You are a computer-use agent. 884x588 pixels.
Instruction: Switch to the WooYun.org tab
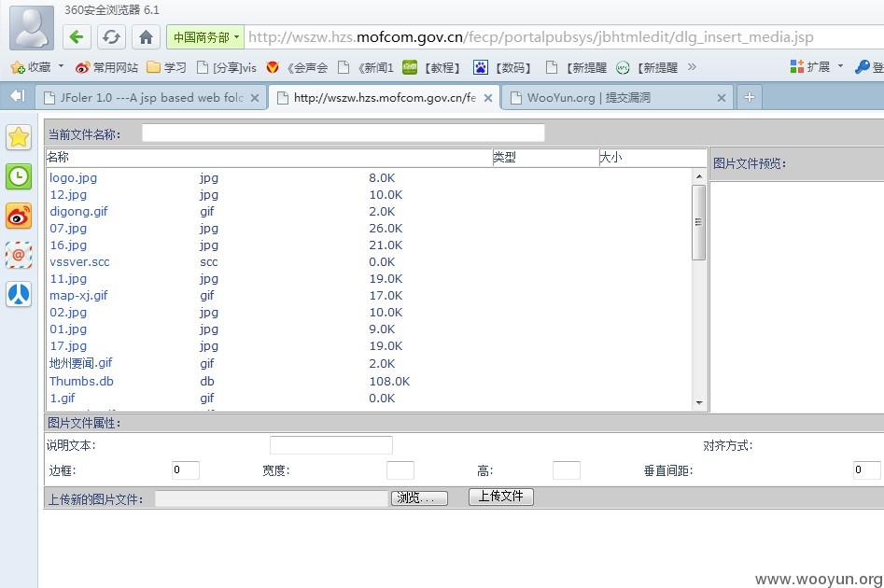pyautogui.click(x=617, y=97)
